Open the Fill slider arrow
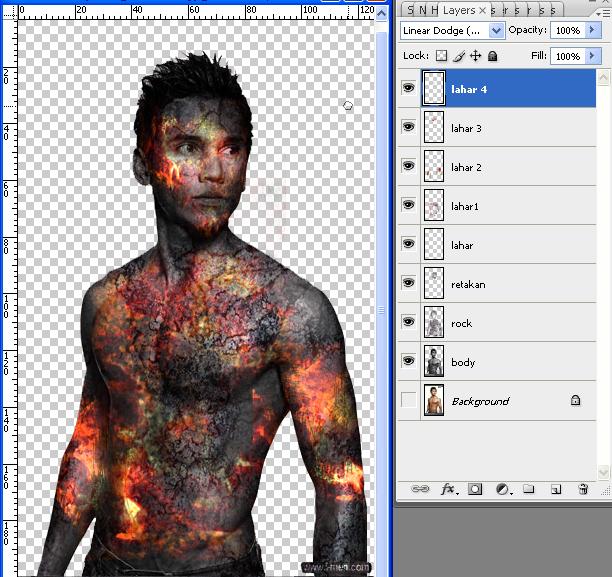The height and width of the screenshot is (577, 612). (592, 56)
